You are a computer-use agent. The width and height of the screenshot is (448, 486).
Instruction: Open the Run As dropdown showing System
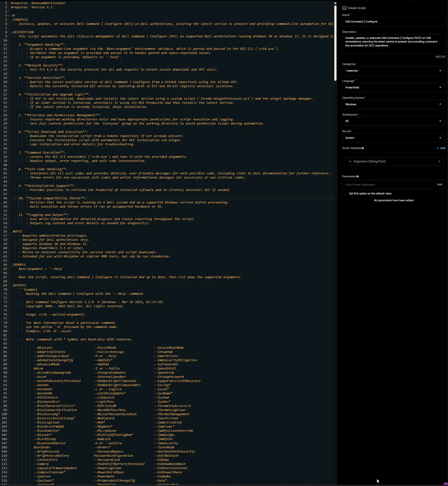pyautogui.click(x=393, y=138)
